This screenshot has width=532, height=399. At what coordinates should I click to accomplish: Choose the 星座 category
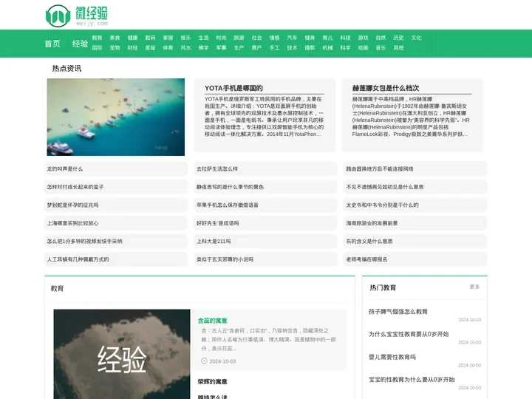(x=150, y=48)
